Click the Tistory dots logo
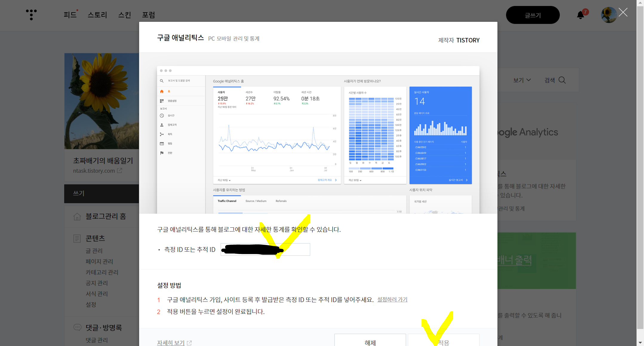 point(31,15)
